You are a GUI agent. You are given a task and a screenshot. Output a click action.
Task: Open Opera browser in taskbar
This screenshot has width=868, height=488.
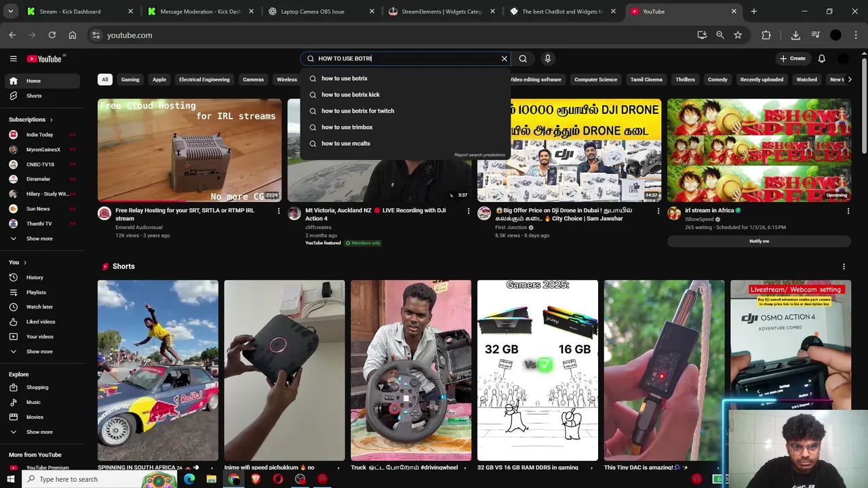coord(278,479)
